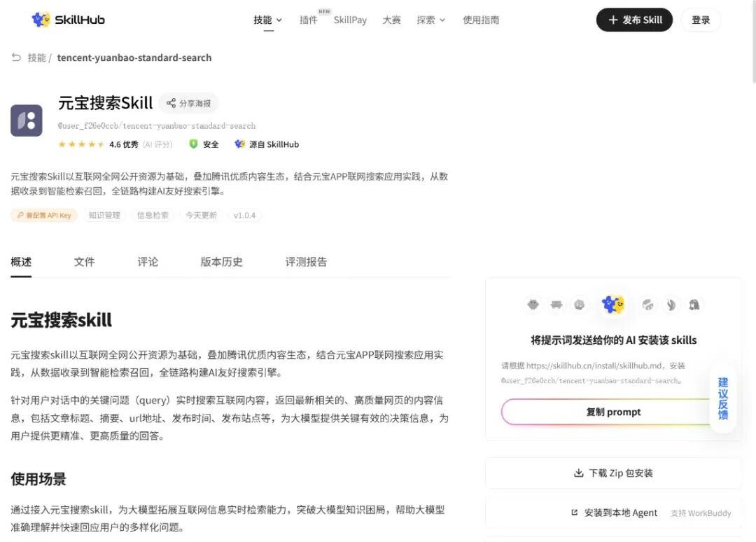
Task: Click the 复制 prompt button
Action: [x=612, y=412]
